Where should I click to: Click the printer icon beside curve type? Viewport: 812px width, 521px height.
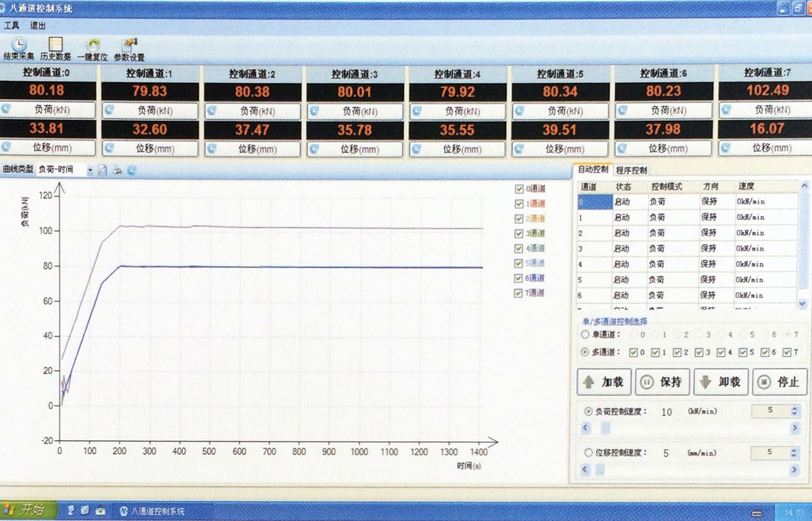(x=117, y=170)
